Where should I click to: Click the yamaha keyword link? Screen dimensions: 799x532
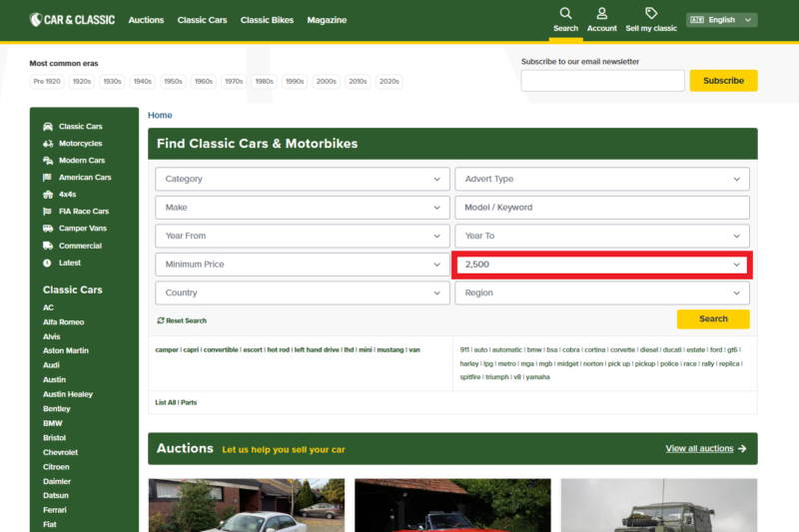537,377
